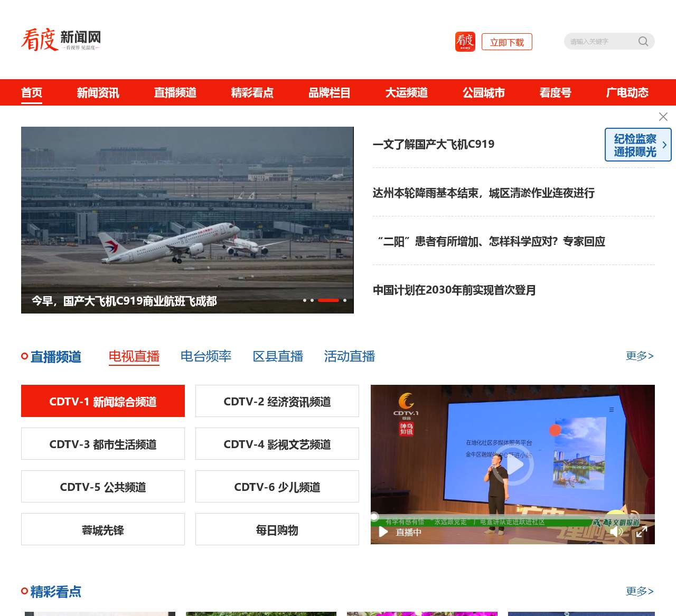
Task: Open 广电动态 in the navigation bar
Action: [627, 93]
